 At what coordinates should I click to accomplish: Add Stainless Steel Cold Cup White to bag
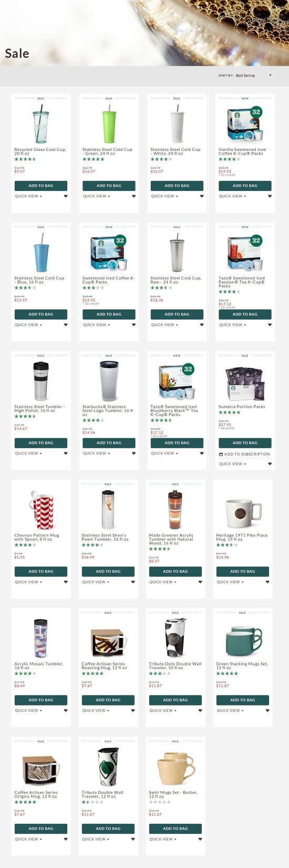pos(177,186)
